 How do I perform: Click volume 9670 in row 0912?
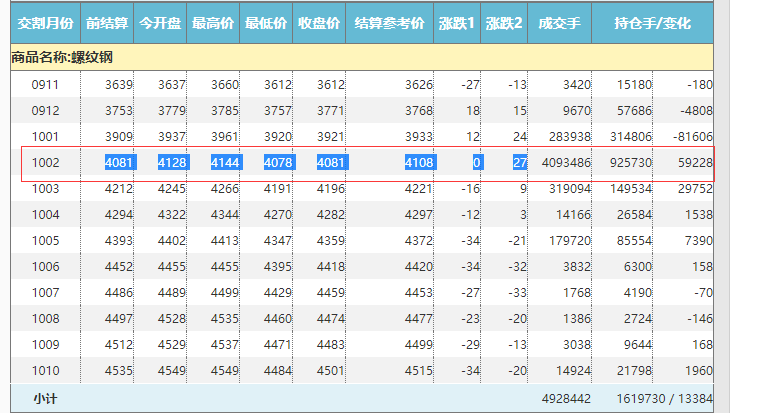click(x=577, y=111)
